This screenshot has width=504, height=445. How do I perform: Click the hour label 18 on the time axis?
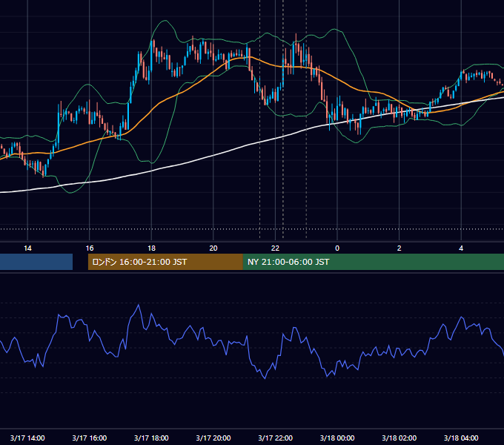(151, 248)
